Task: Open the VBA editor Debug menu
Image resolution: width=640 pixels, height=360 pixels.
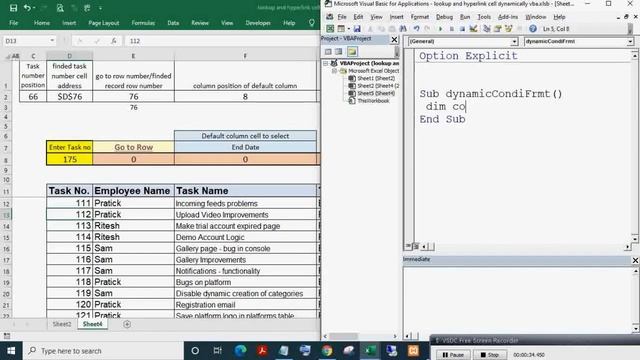Action: (444, 17)
